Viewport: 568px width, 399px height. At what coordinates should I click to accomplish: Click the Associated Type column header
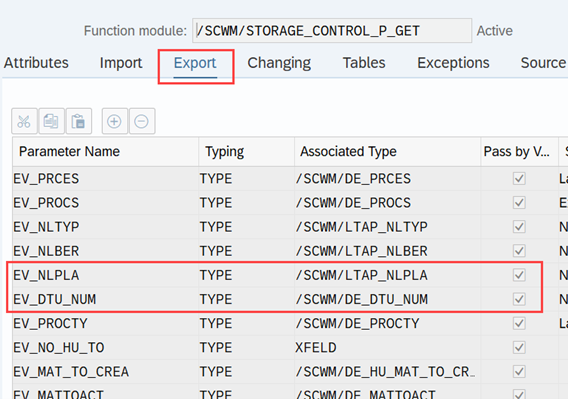(387, 151)
